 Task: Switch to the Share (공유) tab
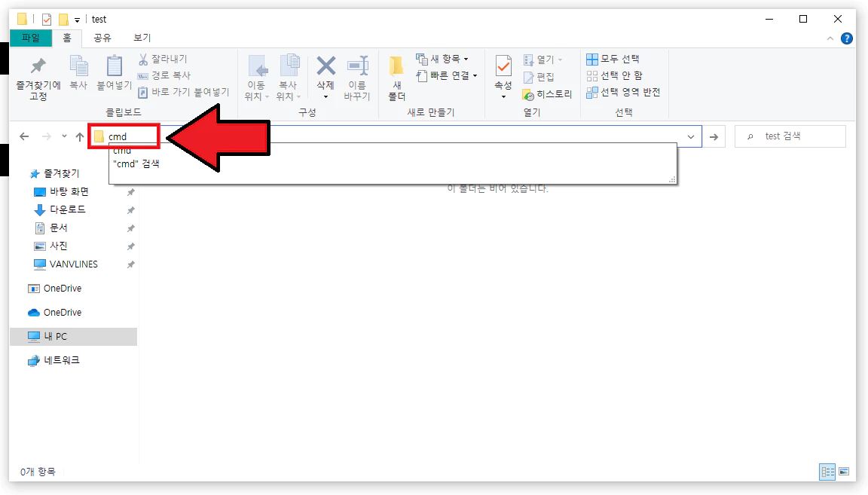click(102, 38)
